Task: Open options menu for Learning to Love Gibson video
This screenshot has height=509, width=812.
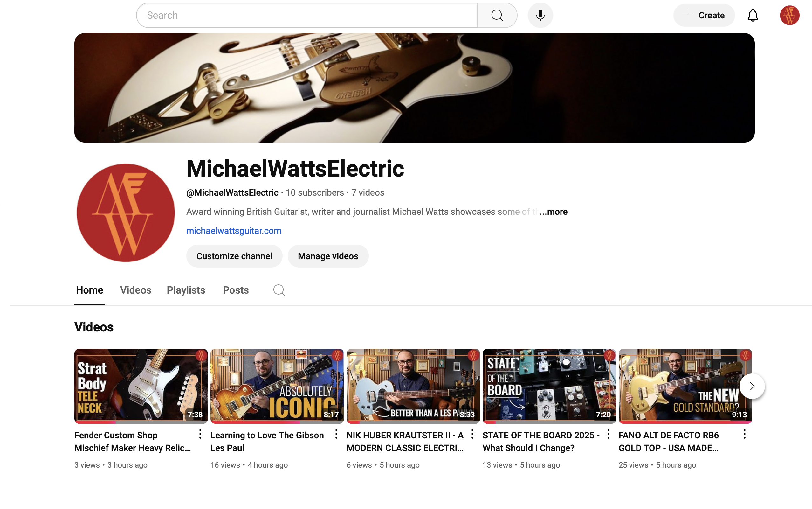Action: [x=336, y=434]
